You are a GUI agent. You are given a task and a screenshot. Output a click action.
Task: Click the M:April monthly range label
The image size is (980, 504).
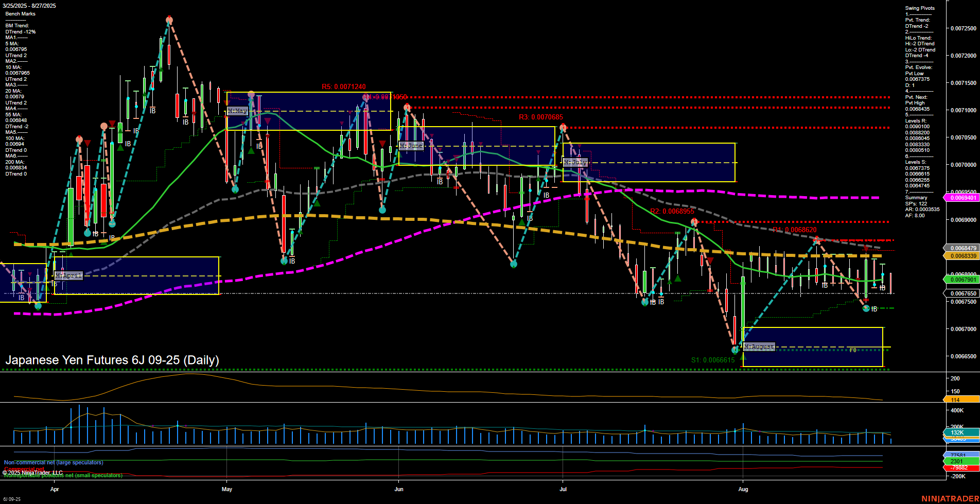click(68, 275)
